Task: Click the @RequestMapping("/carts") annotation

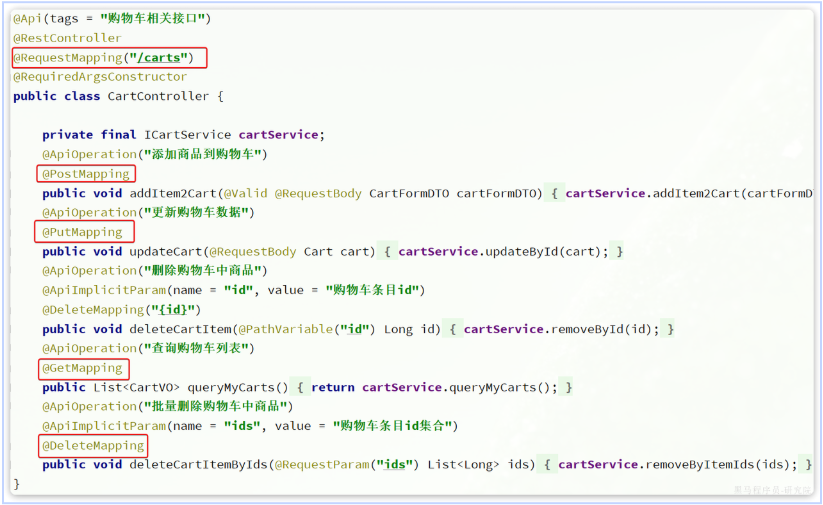Action: click(104, 58)
